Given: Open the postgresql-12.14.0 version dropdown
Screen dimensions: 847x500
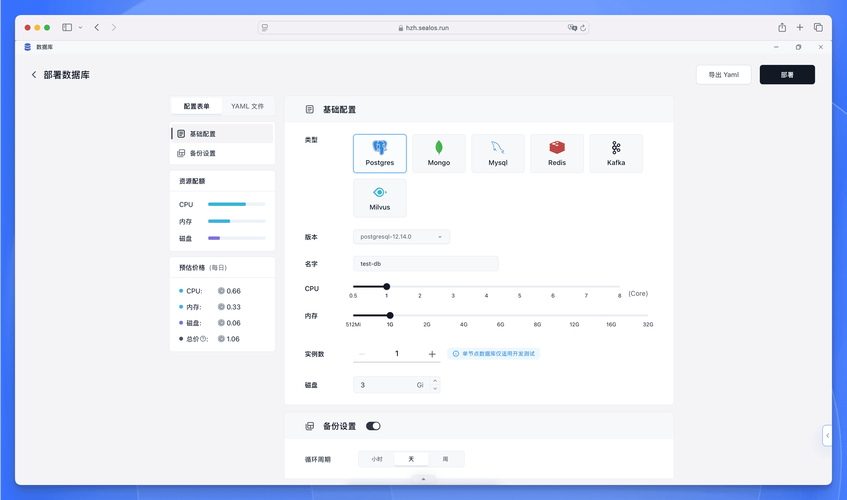Looking at the screenshot, I should click(x=402, y=237).
